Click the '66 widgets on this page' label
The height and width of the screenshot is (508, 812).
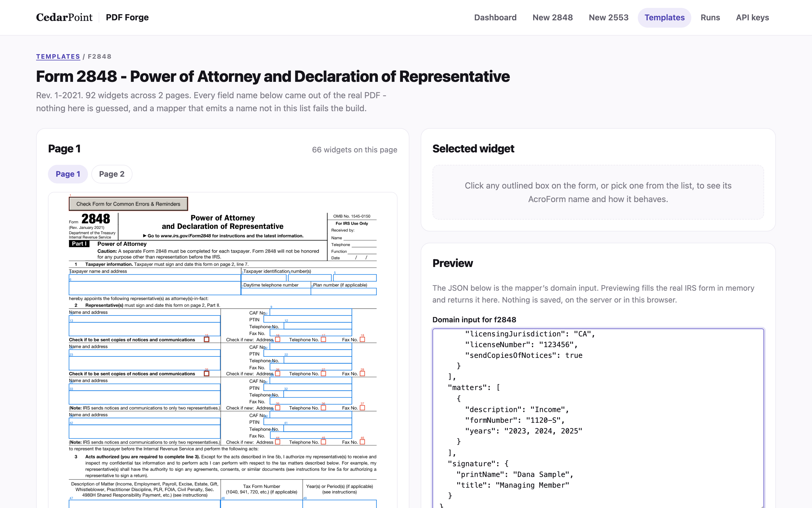pos(354,150)
